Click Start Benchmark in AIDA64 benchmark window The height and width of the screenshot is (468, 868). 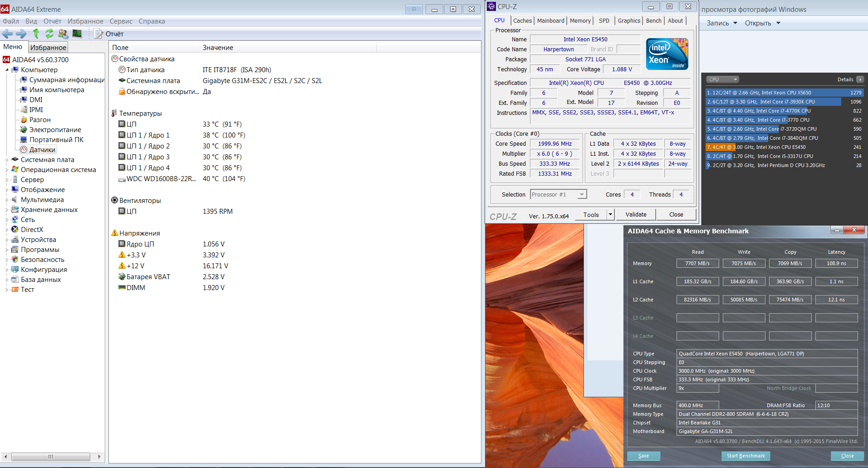pos(745,456)
